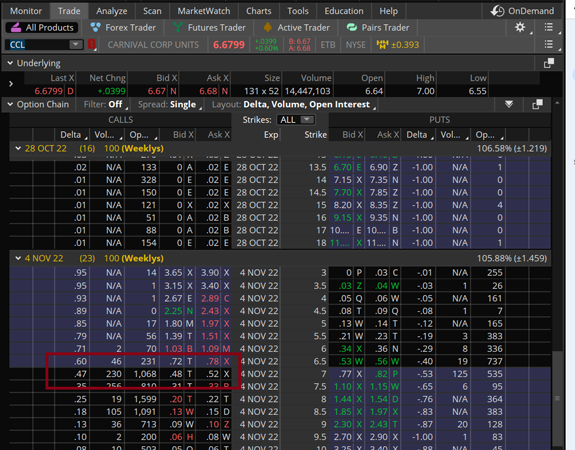This screenshot has width=575, height=450.
Task: Click the 6.6799 last price
Action: pyautogui.click(x=229, y=45)
